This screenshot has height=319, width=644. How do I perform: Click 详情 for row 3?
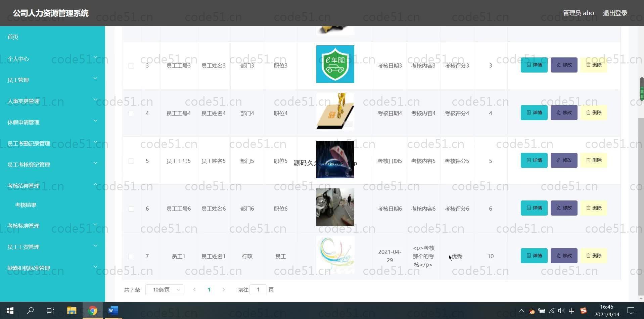click(x=534, y=65)
